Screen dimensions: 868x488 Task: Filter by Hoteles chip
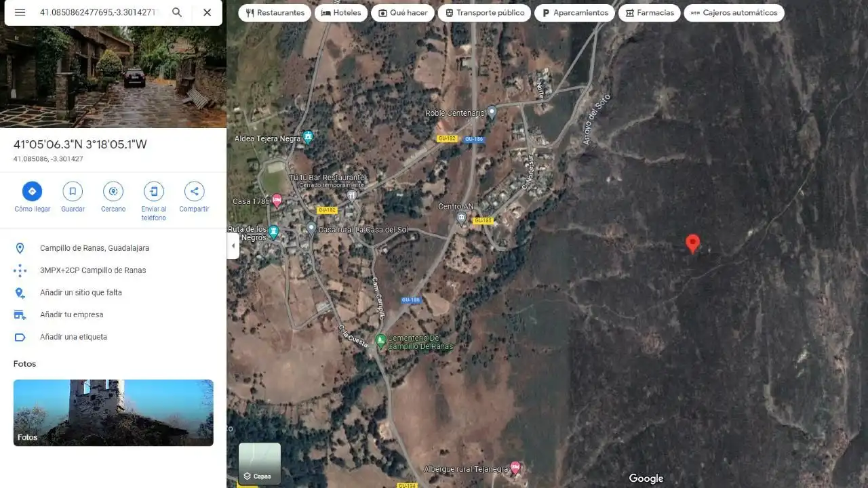click(x=340, y=13)
